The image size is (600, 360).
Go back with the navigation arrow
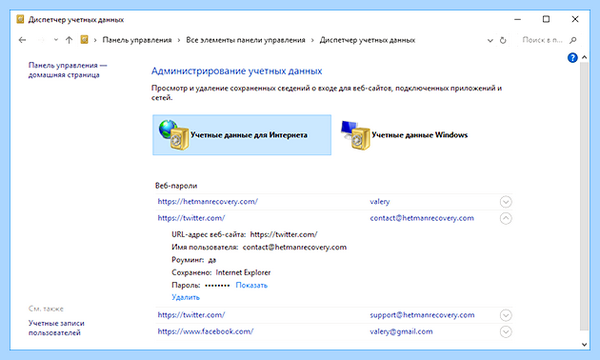[x=22, y=40]
